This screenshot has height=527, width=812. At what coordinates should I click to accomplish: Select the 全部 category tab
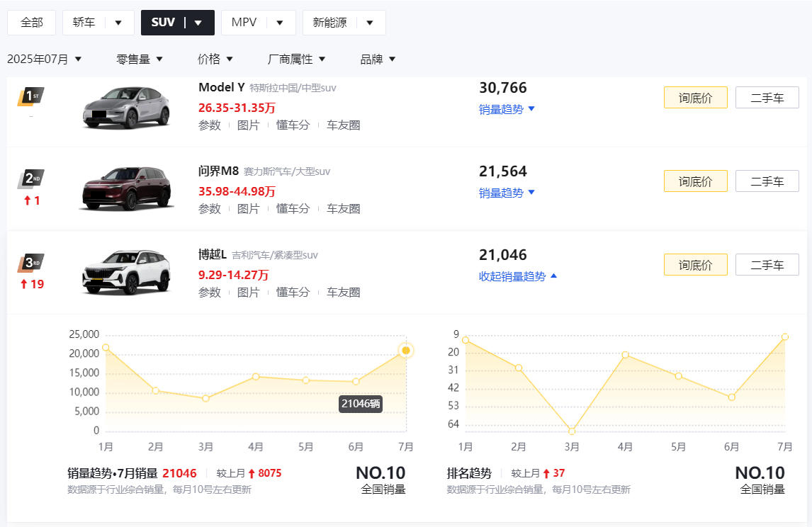(32, 23)
